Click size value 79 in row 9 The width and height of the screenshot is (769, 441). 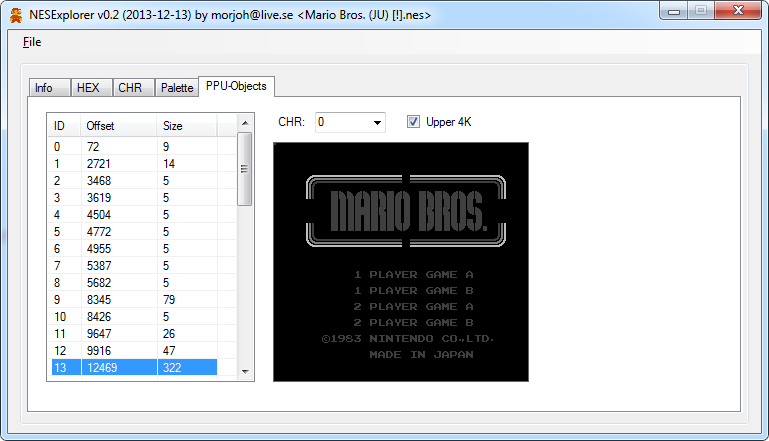(x=169, y=300)
